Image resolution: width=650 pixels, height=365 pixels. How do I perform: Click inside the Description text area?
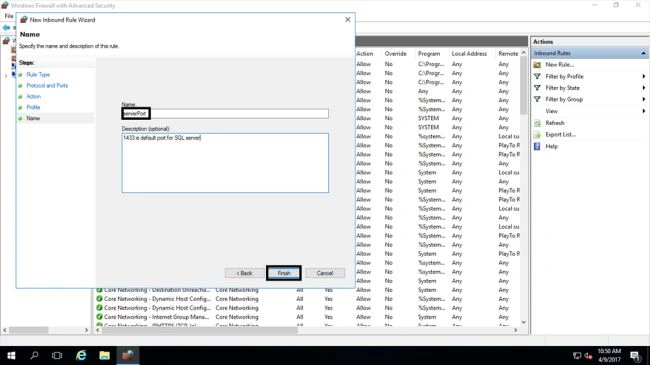click(225, 163)
